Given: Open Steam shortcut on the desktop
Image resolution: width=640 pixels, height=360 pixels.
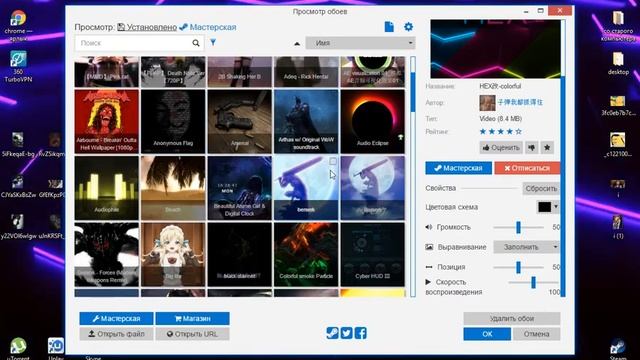Looking at the screenshot, I should click(x=618, y=350).
